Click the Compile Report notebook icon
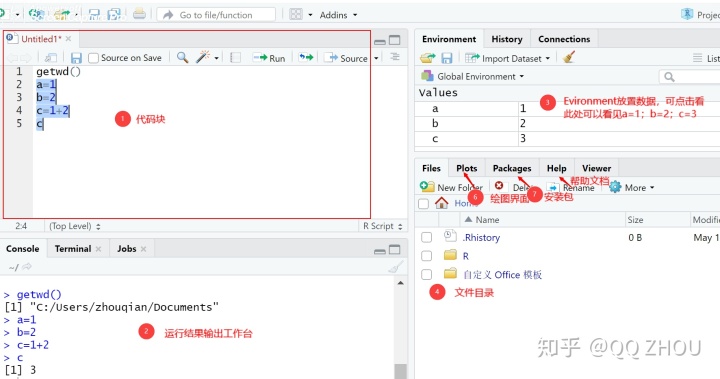Viewport: 720px width, 379px height. [236, 58]
